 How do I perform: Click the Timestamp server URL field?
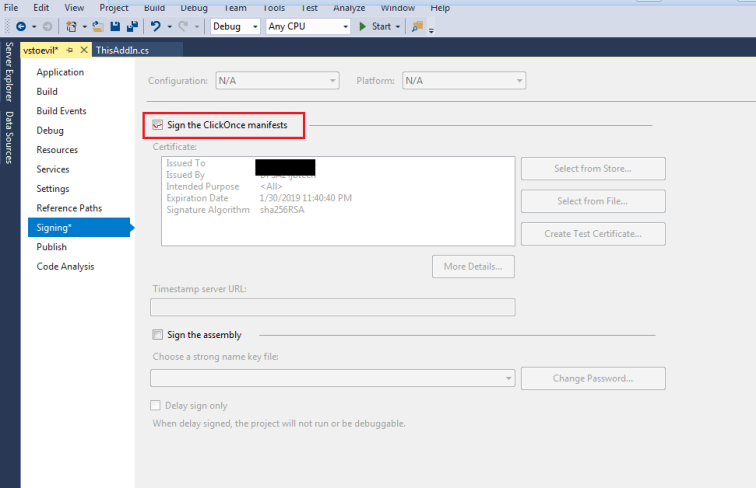pos(333,307)
